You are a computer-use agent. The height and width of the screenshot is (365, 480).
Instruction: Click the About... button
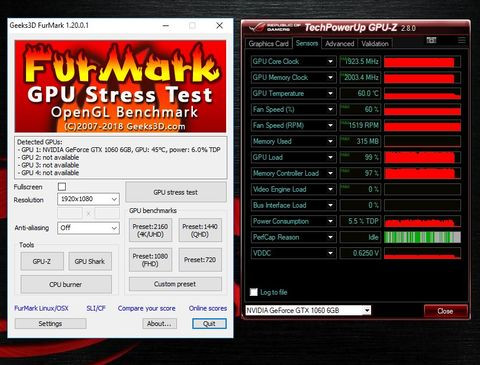click(160, 324)
